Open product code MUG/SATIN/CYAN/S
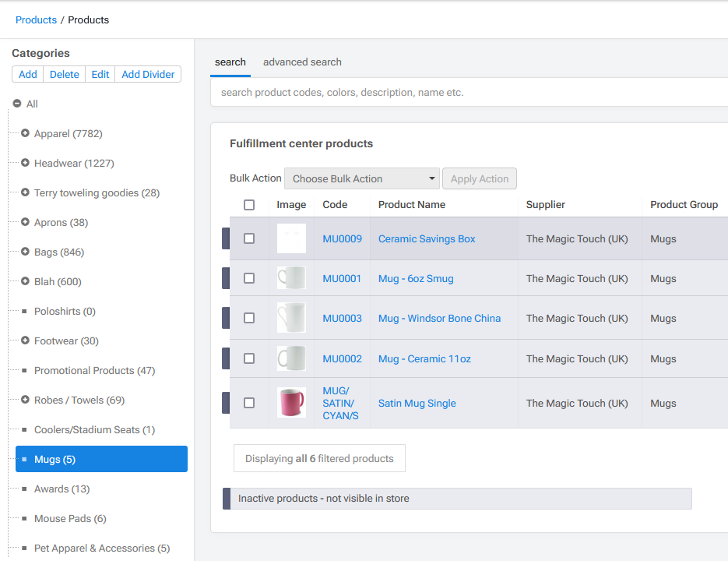The image size is (728, 561). tap(340, 403)
